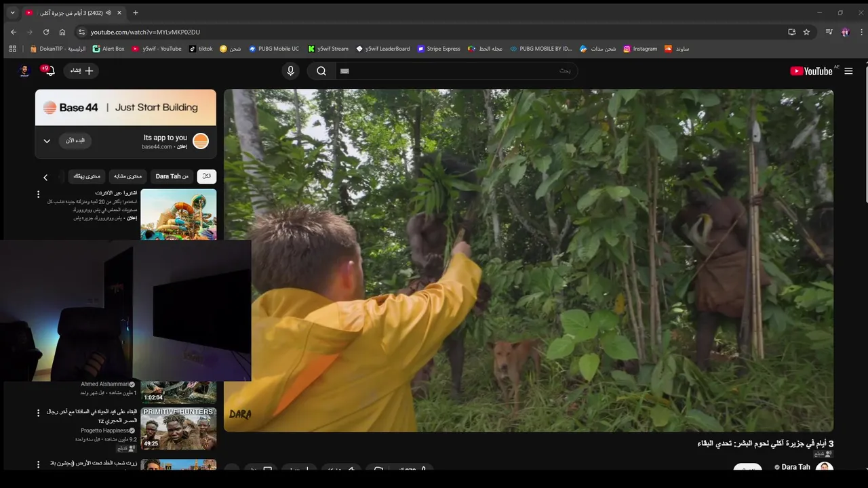
Task: Go back in browser history
Action: (x=14, y=32)
